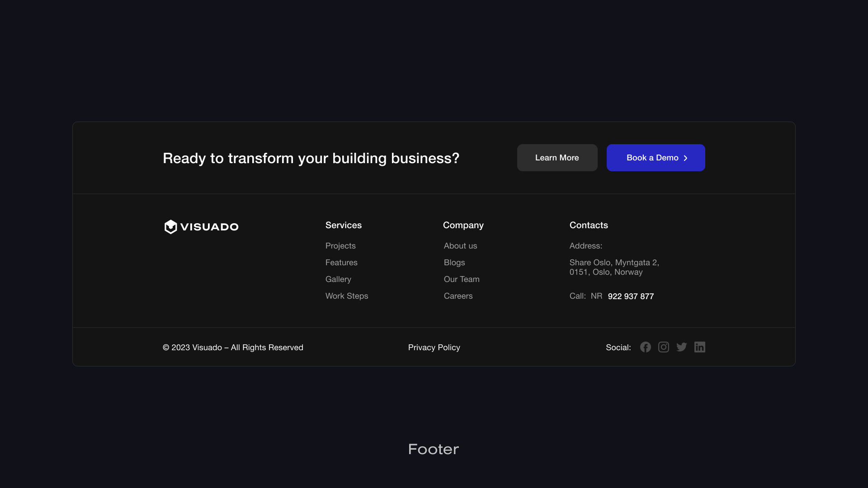Click the 2023 Visuado copyright notice

tap(233, 347)
